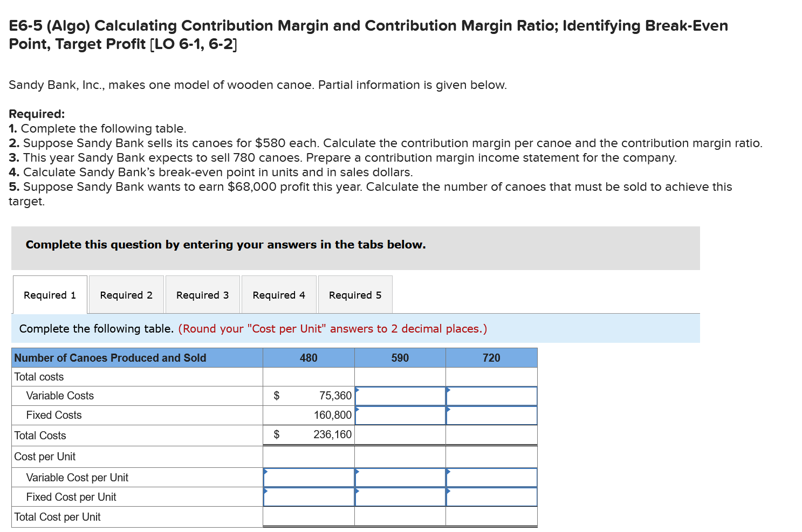
Task: Click Variable Costs input under 720 column
Action: [491, 396]
